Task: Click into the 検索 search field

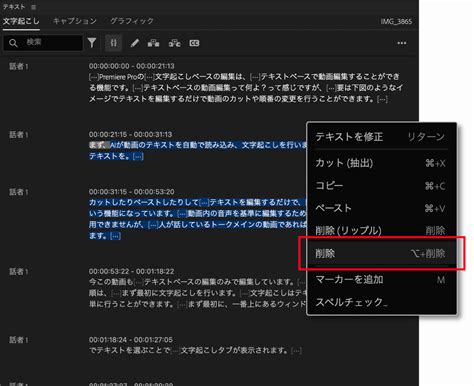Action: (x=43, y=43)
